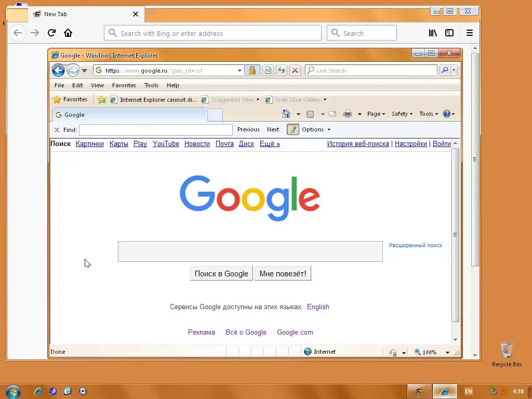
Task: Open the Recycle Bin desktop icon
Action: [507, 354]
